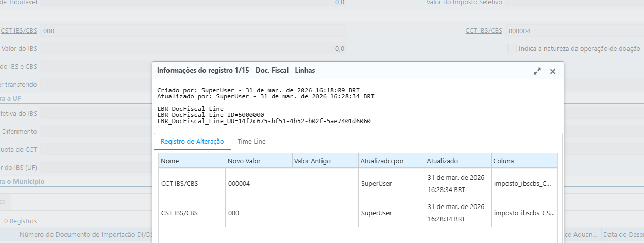Toggle the Indica a natureza da operação de doação checkbox

tap(512, 48)
